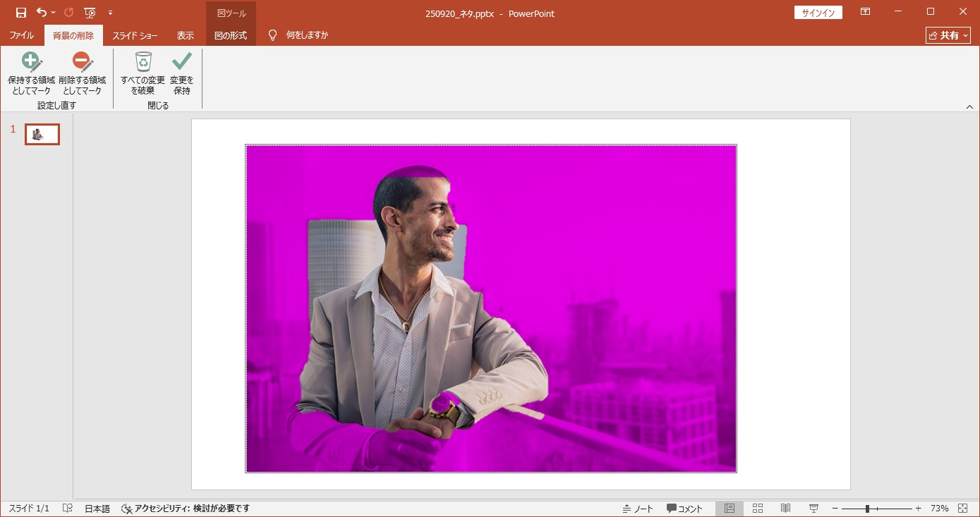Switch to Reading view in the status bar

point(785,509)
